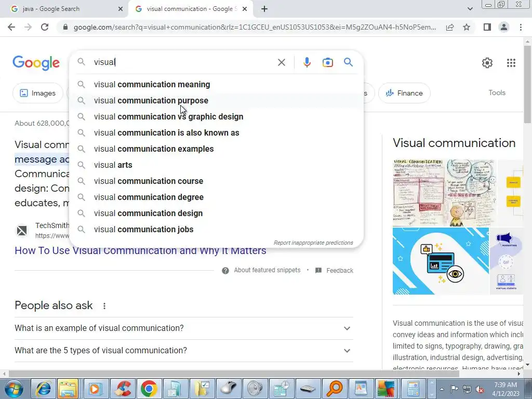Open the tab search dropdown arrow
The width and height of the screenshot is (532, 399).
coord(470,9)
